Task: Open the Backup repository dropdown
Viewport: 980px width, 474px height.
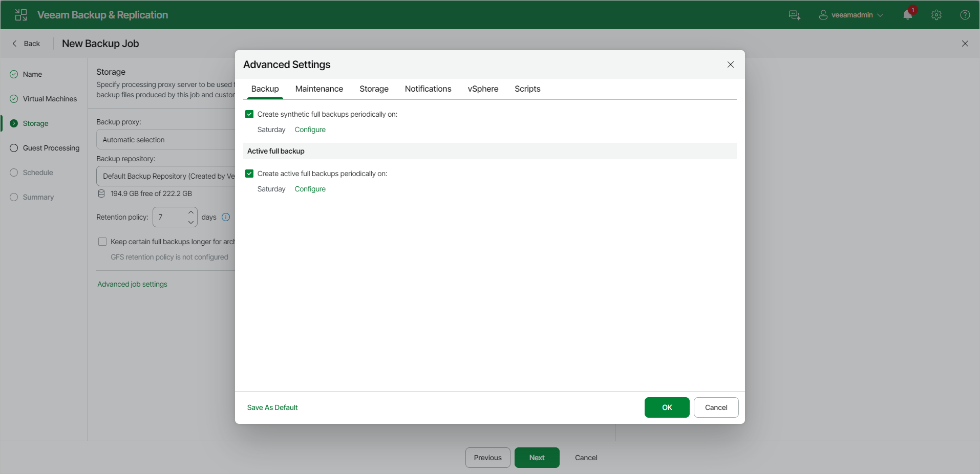Action: [166, 176]
